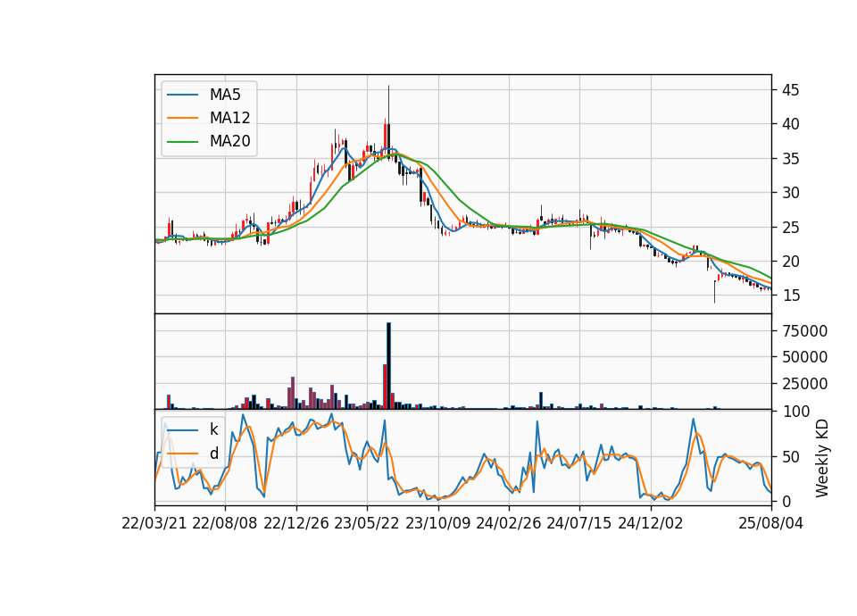
Task: Click the Weekly KD axis label
Action: point(822,458)
